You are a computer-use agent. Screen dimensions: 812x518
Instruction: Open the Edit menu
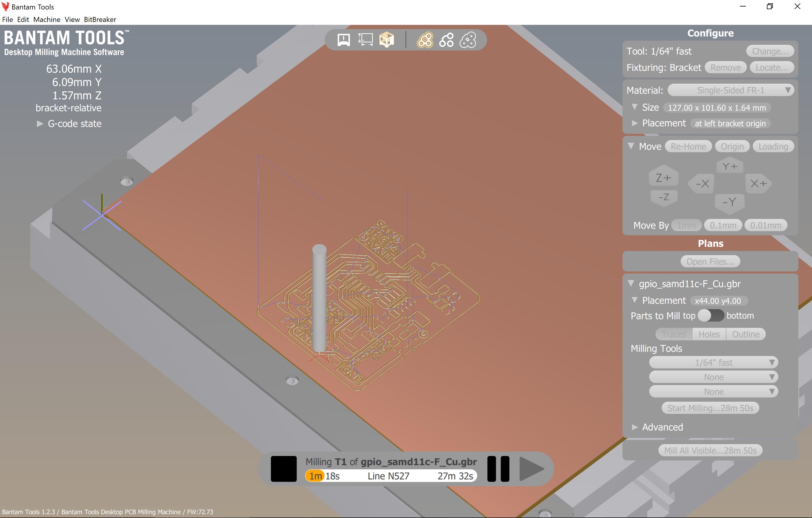click(23, 19)
